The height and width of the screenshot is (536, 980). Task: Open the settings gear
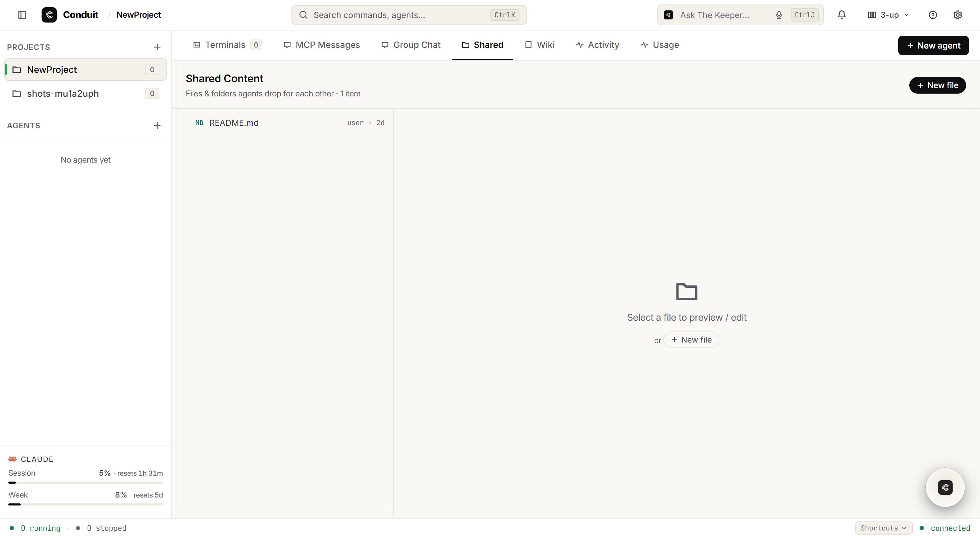957,15
